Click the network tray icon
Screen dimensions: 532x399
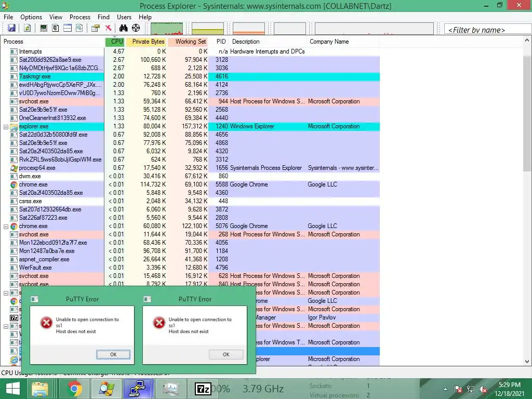[x=471, y=389]
